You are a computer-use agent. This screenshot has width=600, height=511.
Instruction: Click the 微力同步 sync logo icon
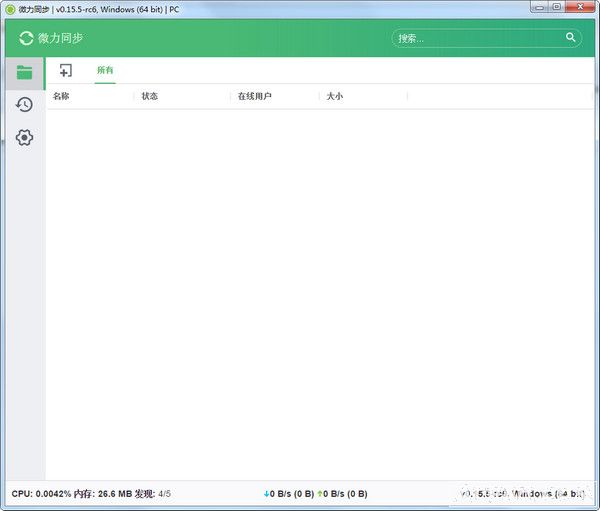point(26,38)
